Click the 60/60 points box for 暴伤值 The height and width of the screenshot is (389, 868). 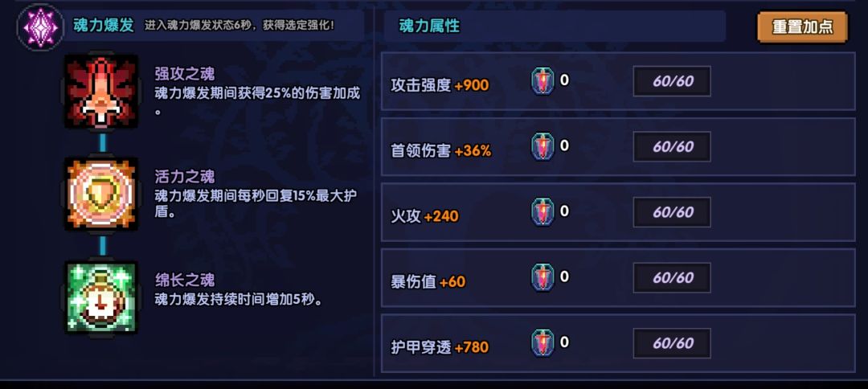pos(672,278)
